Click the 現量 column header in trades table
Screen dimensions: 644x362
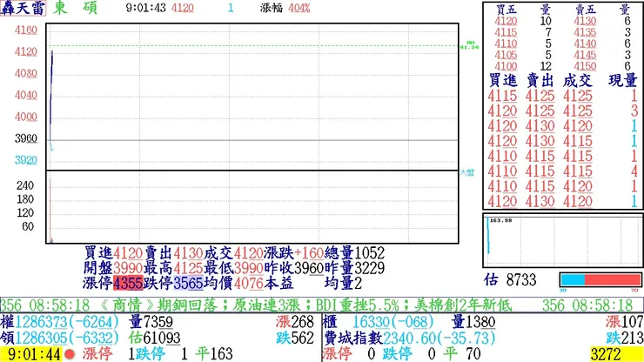point(622,81)
